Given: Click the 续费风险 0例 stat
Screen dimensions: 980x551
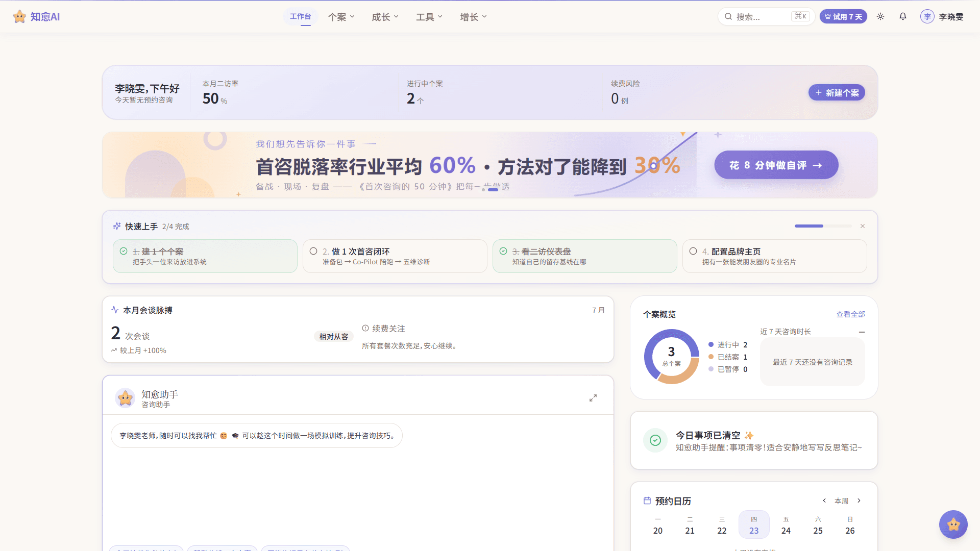Looking at the screenshot, I should (x=625, y=92).
